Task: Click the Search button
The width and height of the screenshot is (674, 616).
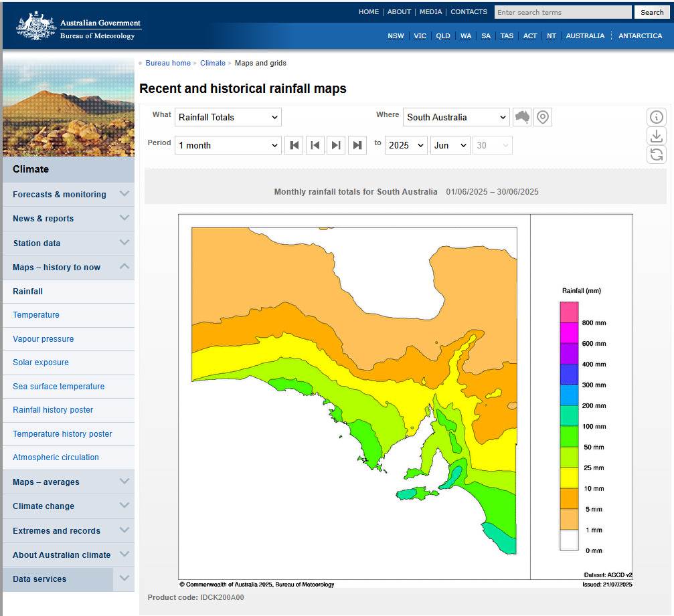Action: point(652,12)
